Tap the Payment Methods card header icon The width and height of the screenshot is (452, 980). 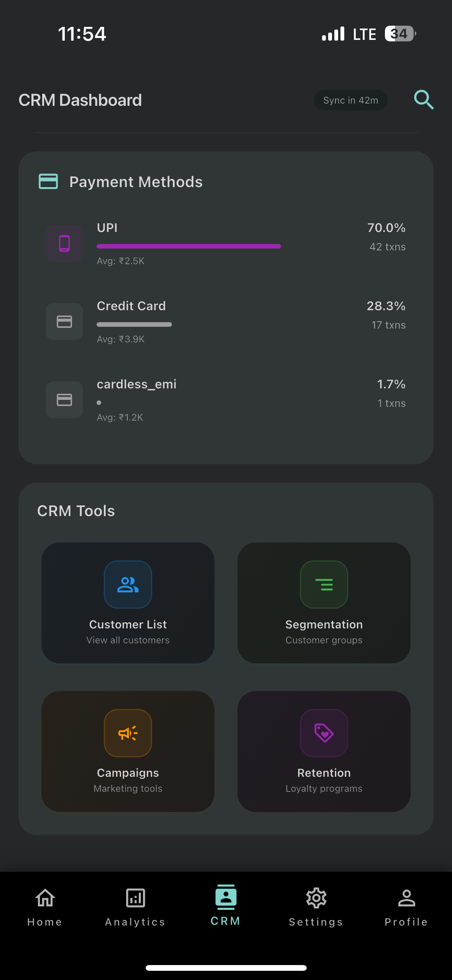coord(48,182)
